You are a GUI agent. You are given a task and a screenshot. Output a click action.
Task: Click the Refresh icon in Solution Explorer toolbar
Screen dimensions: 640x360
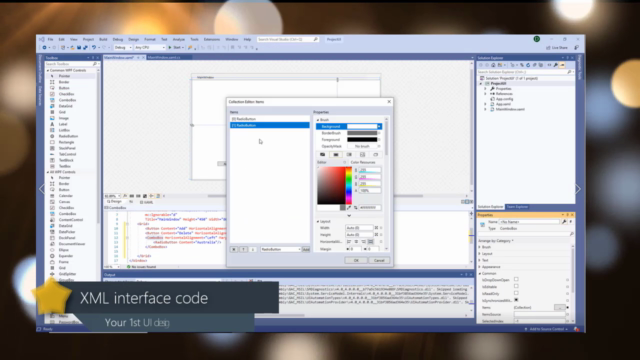(x=528, y=65)
